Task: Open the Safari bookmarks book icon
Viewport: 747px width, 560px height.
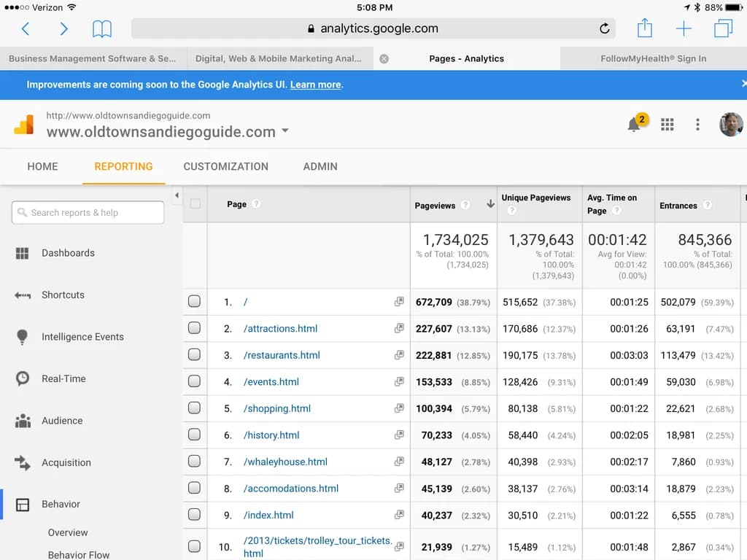Action: [102, 28]
